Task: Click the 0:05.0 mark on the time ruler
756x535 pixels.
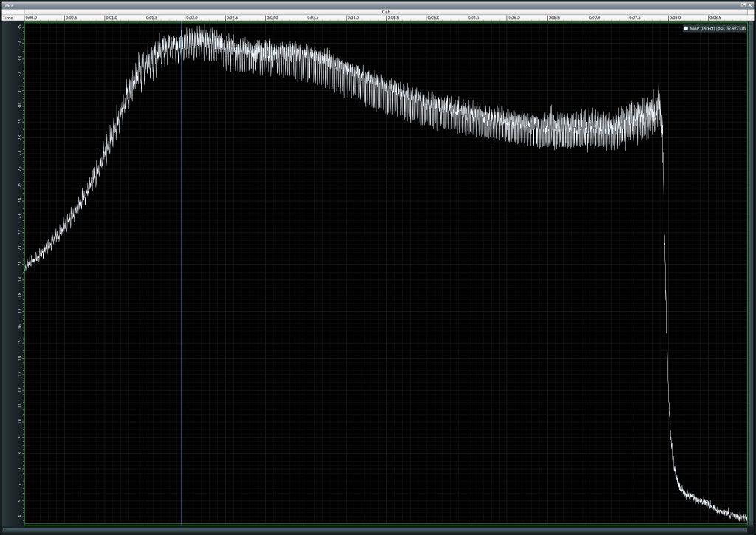Action: coord(433,18)
